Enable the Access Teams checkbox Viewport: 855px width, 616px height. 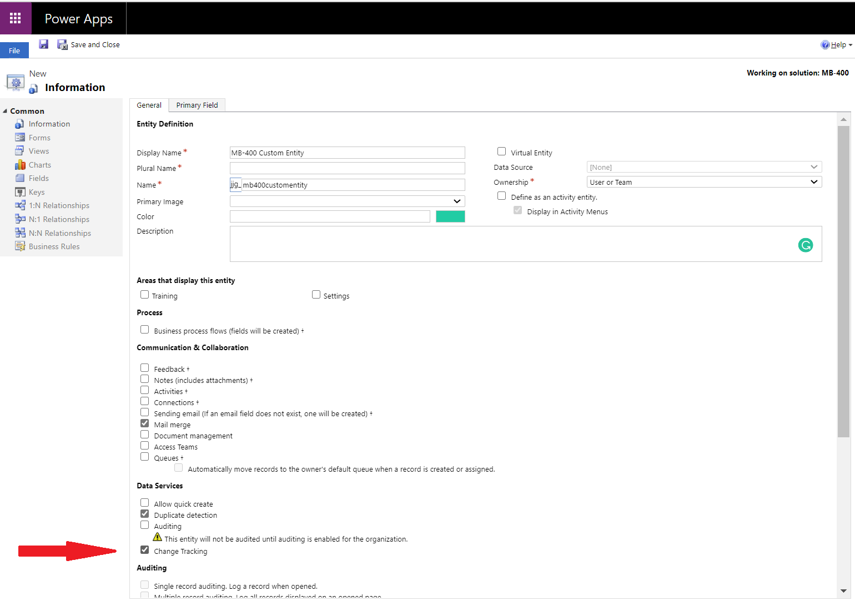point(145,445)
